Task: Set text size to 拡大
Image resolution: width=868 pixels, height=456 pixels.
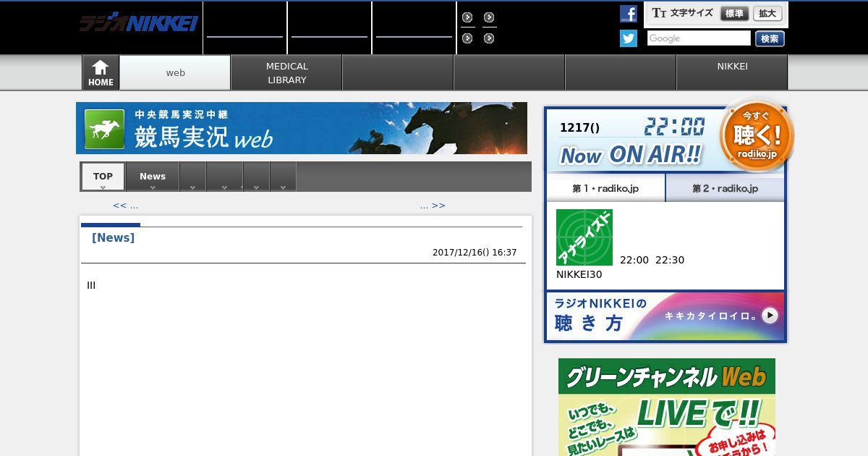Action: coord(767,14)
